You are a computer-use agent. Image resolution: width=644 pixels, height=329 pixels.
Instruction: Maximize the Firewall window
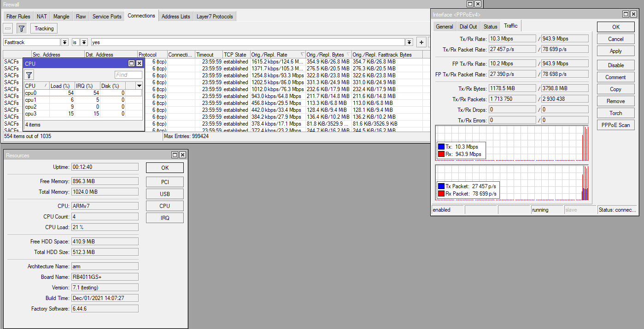click(x=470, y=4)
